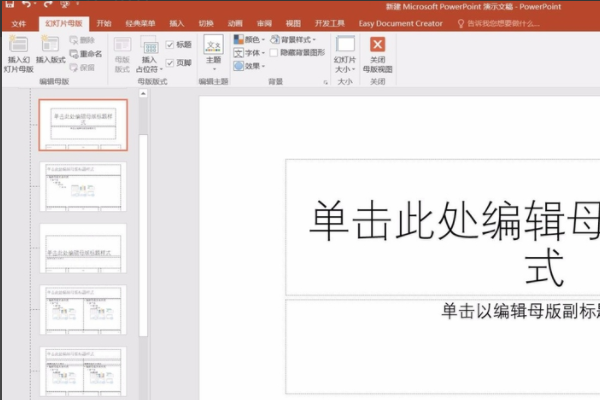
Task: Switch to Home (开始) tab
Action: coord(104,24)
